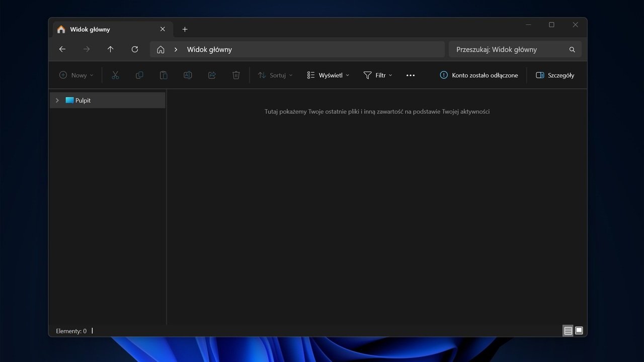Select the Cut icon on the toolbar

(115, 75)
